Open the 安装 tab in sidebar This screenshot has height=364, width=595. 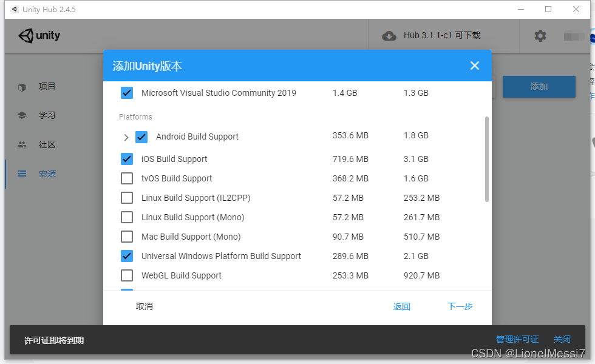click(x=47, y=174)
